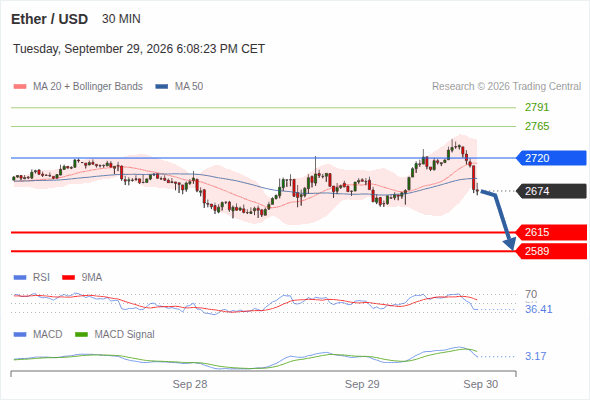
Task: Click the MA 50 legend label
Action: pyautogui.click(x=189, y=87)
